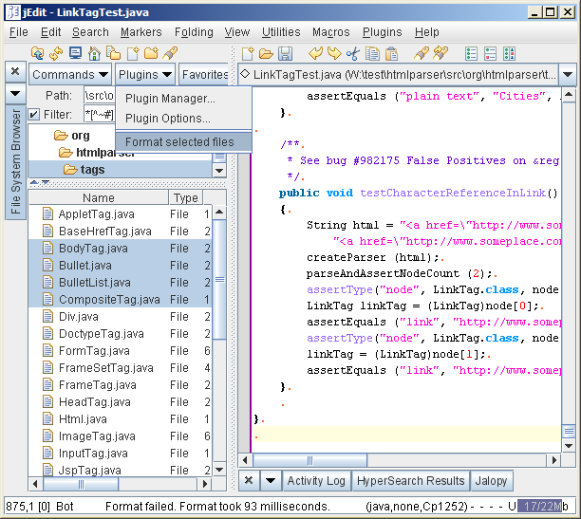The height and width of the screenshot is (519, 581).
Task: Cut selection scissors icon
Action: pyautogui.click(x=353, y=54)
